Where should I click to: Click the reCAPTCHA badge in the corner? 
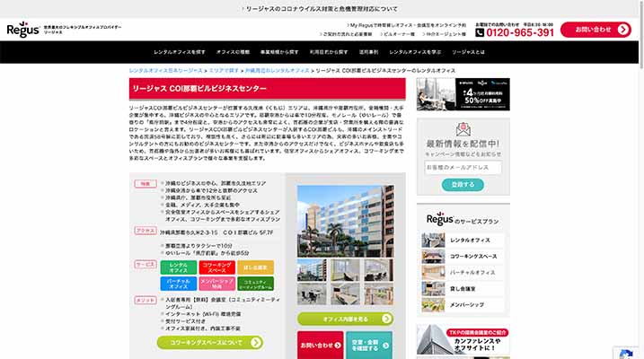coord(625,353)
